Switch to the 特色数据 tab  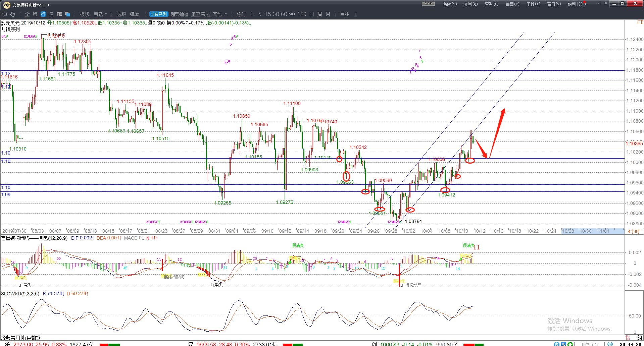[32, 338]
